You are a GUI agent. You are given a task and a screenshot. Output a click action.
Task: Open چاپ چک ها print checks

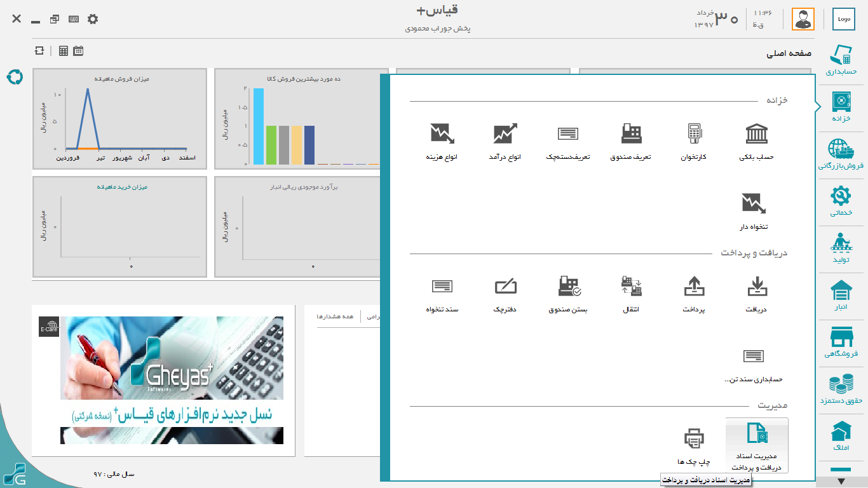point(694,446)
